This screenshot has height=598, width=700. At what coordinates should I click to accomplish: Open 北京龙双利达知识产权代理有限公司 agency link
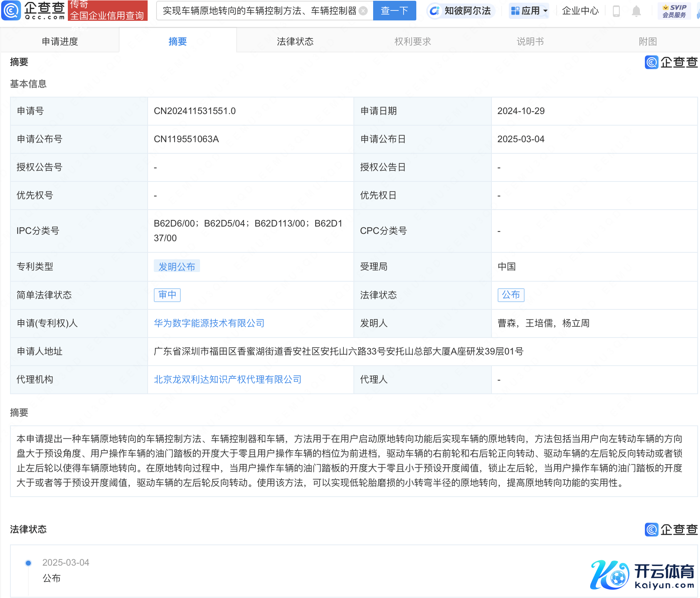[x=227, y=380]
